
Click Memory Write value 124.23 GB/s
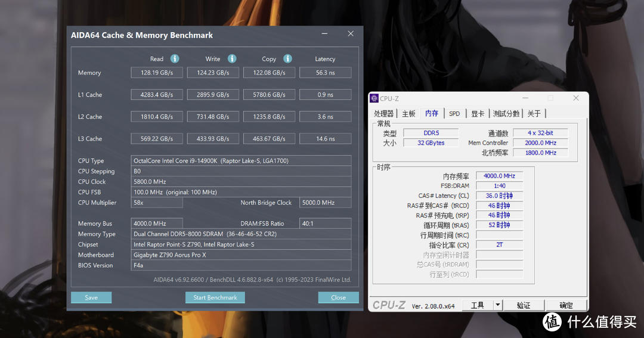(213, 73)
